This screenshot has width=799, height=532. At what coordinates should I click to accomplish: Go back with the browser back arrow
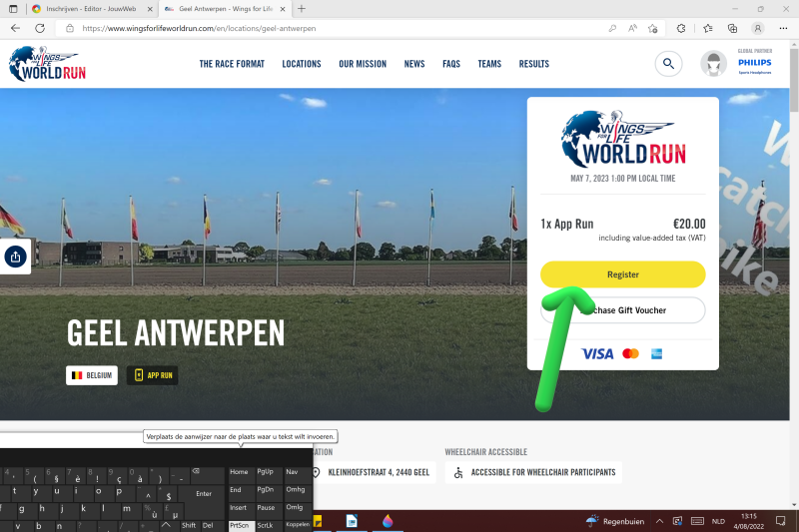pos(15,29)
